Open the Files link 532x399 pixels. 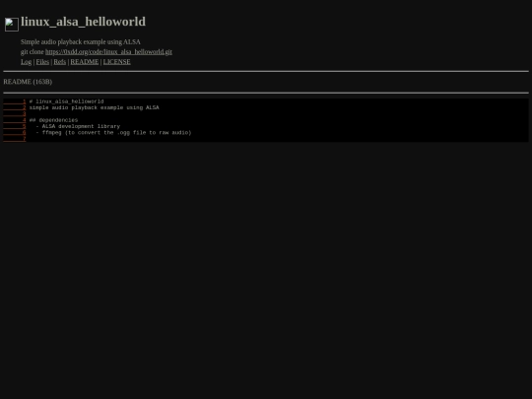coord(42,62)
